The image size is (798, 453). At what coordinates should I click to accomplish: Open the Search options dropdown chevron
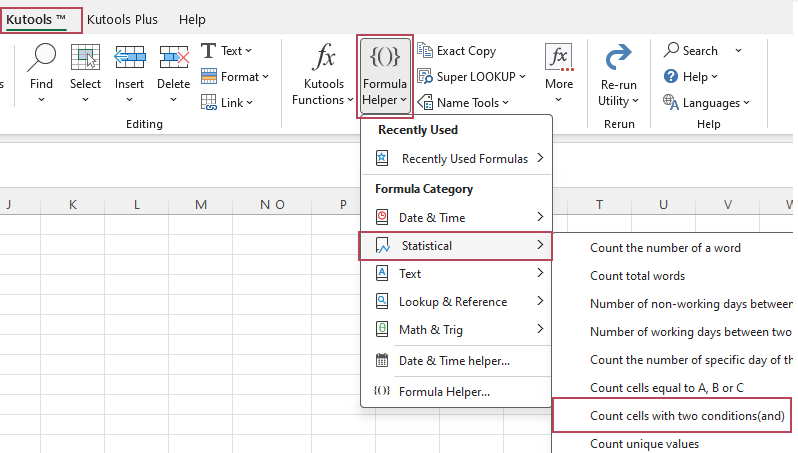(x=738, y=51)
